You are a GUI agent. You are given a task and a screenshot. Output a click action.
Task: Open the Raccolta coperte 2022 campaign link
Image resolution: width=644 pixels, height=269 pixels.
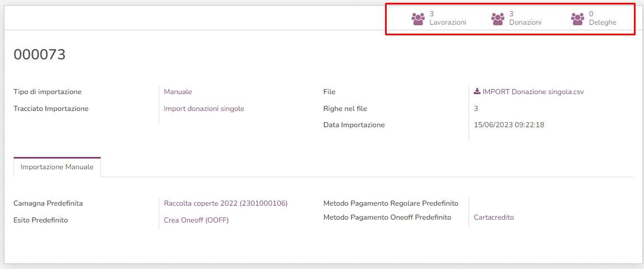tap(225, 203)
